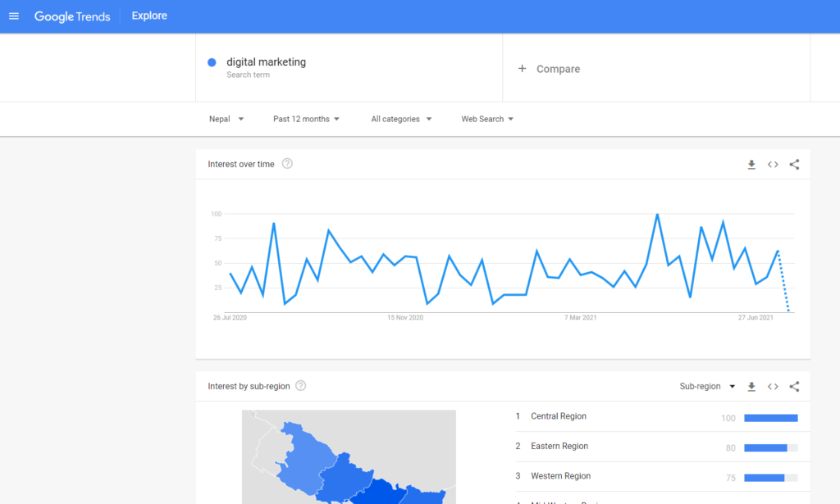
Task: Click the 7 Mar 2021 axis label
Action: tap(580, 318)
